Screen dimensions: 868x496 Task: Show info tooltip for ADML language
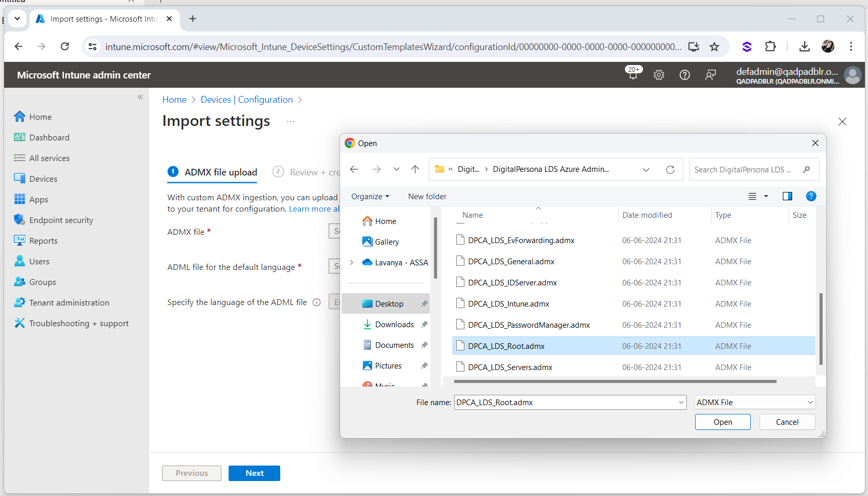(317, 302)
